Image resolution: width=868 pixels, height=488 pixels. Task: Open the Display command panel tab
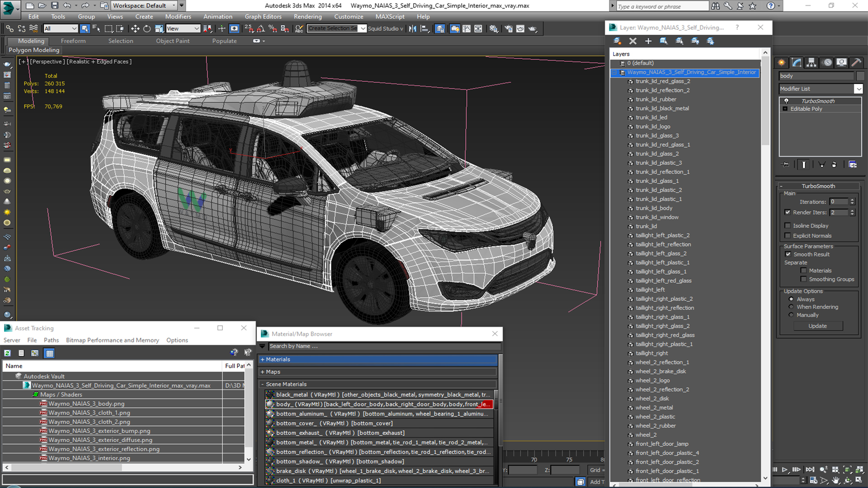[841, 62]
